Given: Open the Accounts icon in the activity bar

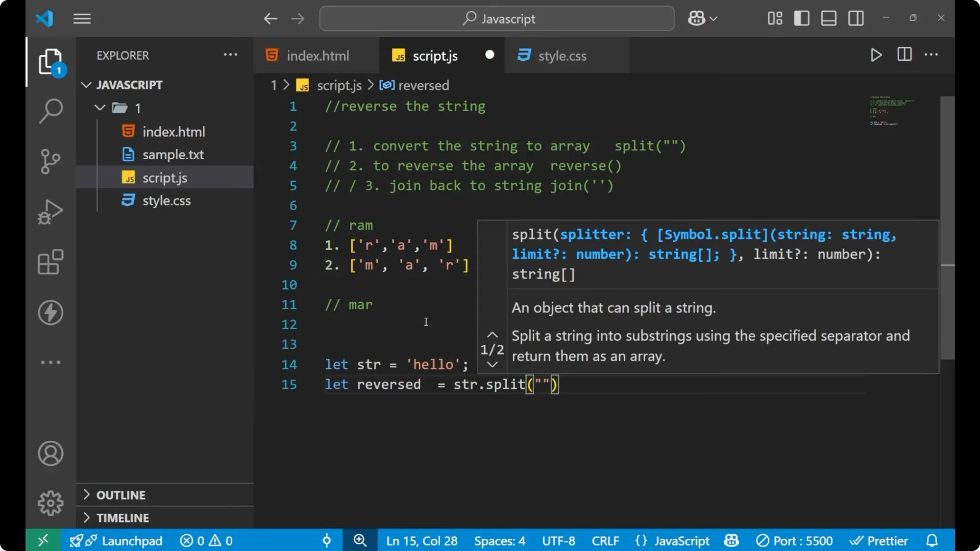Looking at the screenshot, I should pyautogui.click(x=50, y=454).
